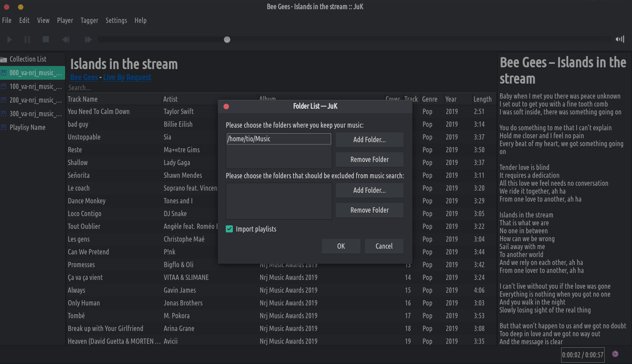Open the Player menu
The image size is (632, 364).
65,20
